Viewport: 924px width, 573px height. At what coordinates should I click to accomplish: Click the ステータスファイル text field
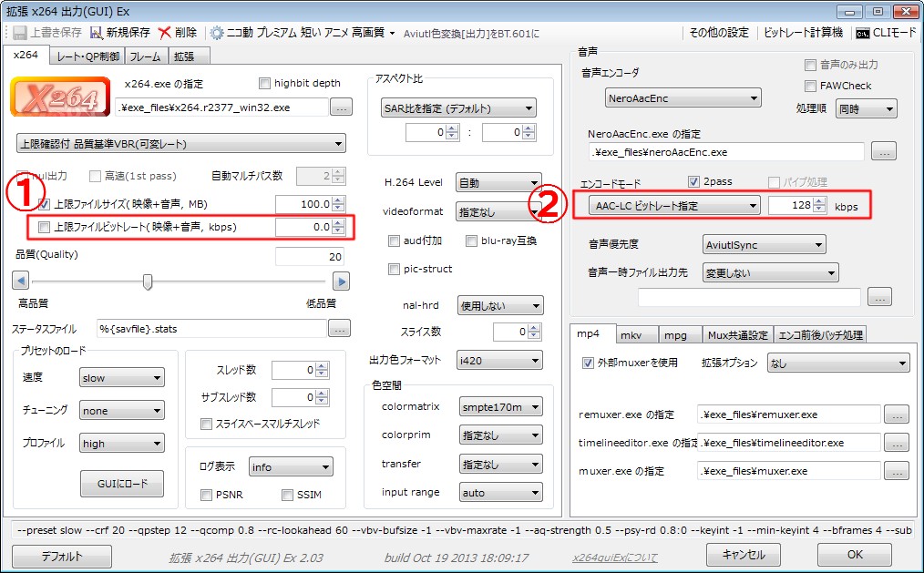[x=210, y=328]
